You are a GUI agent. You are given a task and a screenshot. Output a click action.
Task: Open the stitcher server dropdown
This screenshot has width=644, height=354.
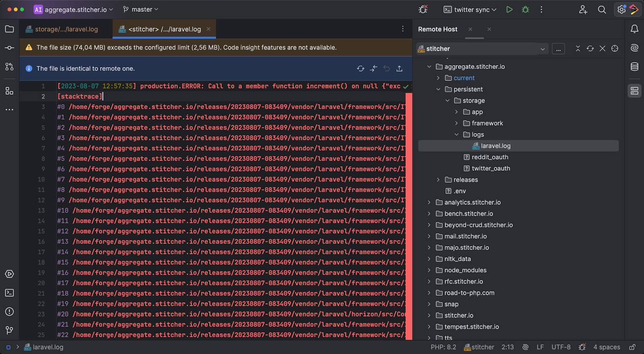click(482, 49)
